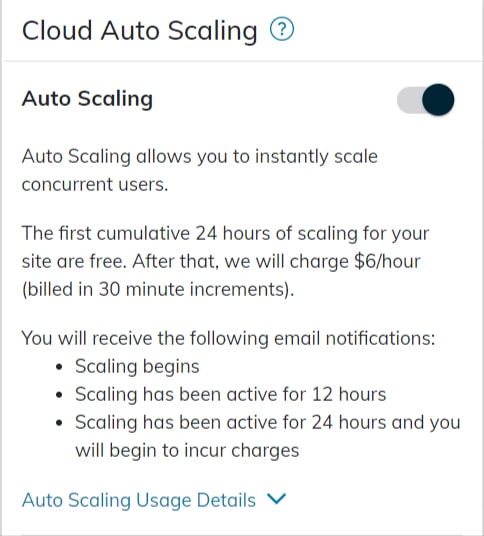Expand Auto Scaling Usage Details chevron
This screenshot has width=484, height=536.
pyautogui.click(x=276, y=499)
